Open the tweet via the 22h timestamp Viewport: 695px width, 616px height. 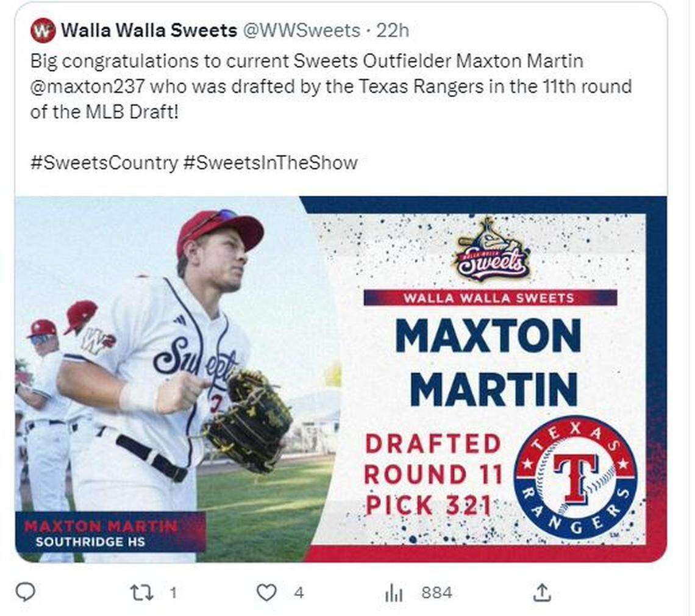tap(393, 30)
